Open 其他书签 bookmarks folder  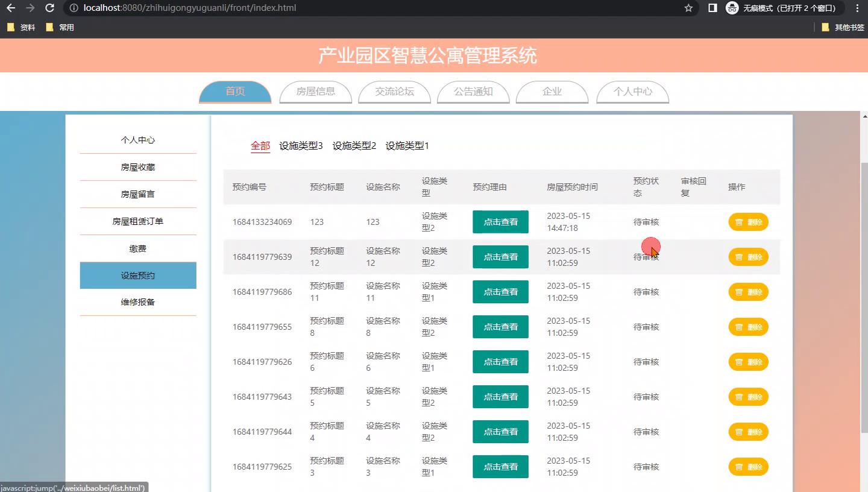843,27
